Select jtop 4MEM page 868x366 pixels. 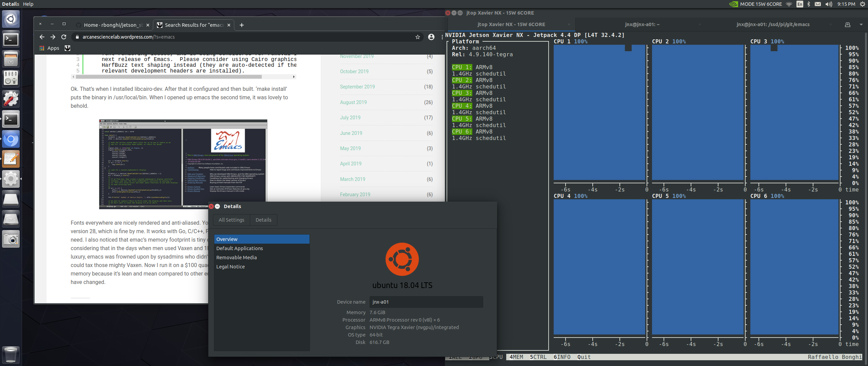(x=516, y=357)
